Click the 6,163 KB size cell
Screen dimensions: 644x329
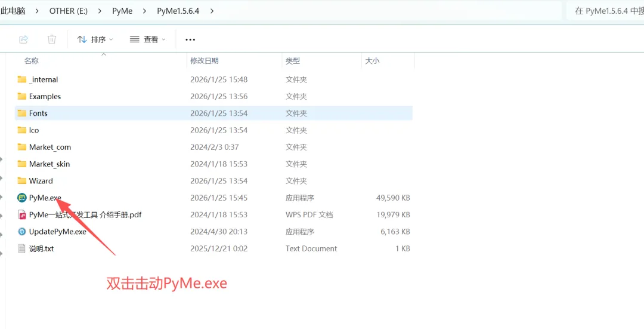pyautogui.click(x=395, y=232)
